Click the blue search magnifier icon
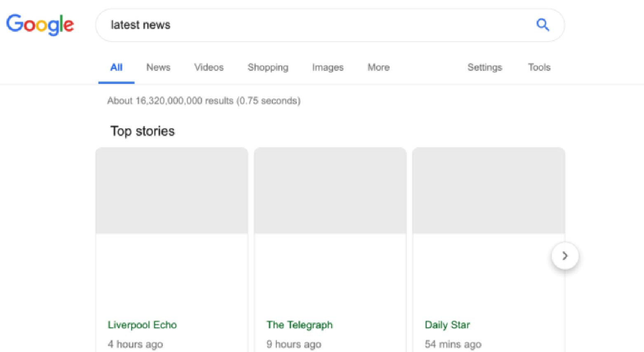Screen dimensions: 644x352 pyautogui.click(x=543, y=25)
